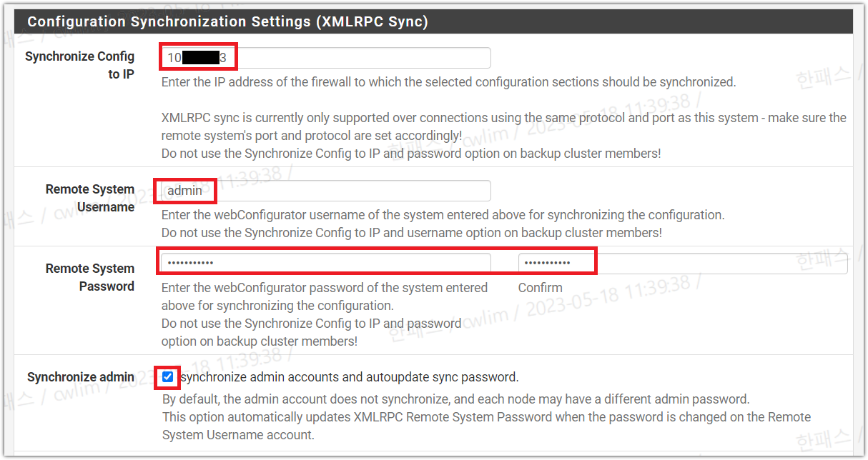Click the Configuration Synchronization Settings panel header
This screenshot has width=868, height=460.
pyautogui.click(x=227, y=21)
